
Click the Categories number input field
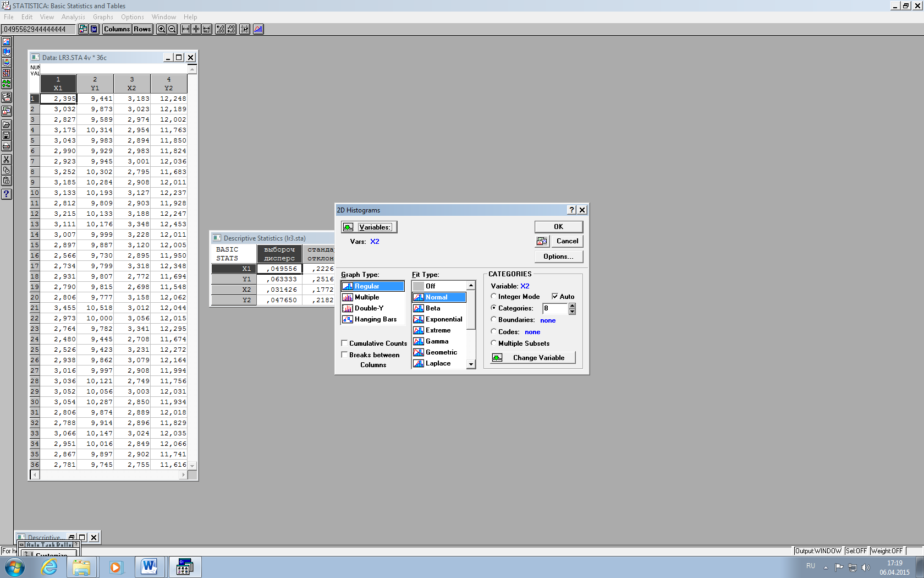555,308
